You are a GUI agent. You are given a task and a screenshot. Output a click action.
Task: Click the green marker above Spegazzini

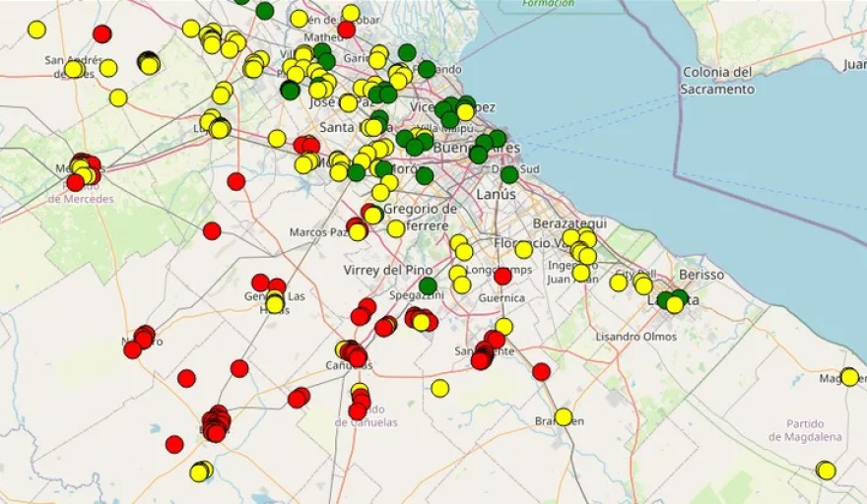click(428, 285)
